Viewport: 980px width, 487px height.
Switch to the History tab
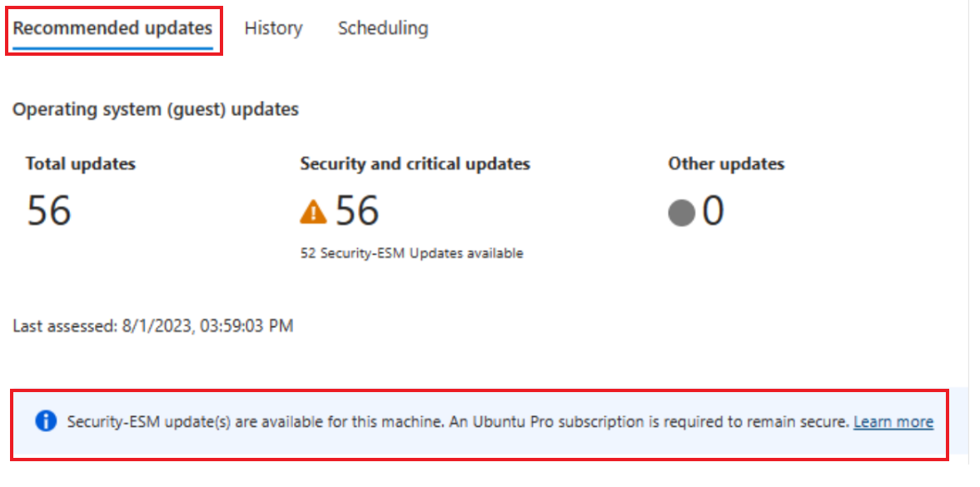[273, 27]
